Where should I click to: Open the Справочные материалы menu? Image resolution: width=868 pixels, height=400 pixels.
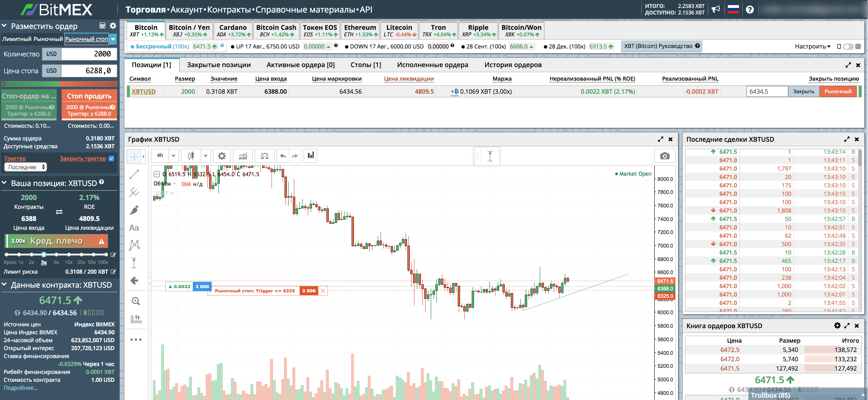[305, 10]
